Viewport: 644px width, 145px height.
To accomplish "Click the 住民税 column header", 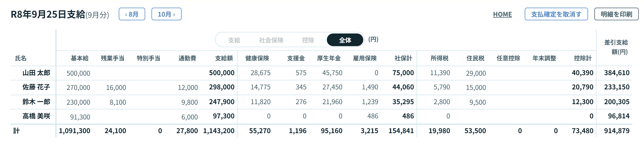I will coord(476,58).
